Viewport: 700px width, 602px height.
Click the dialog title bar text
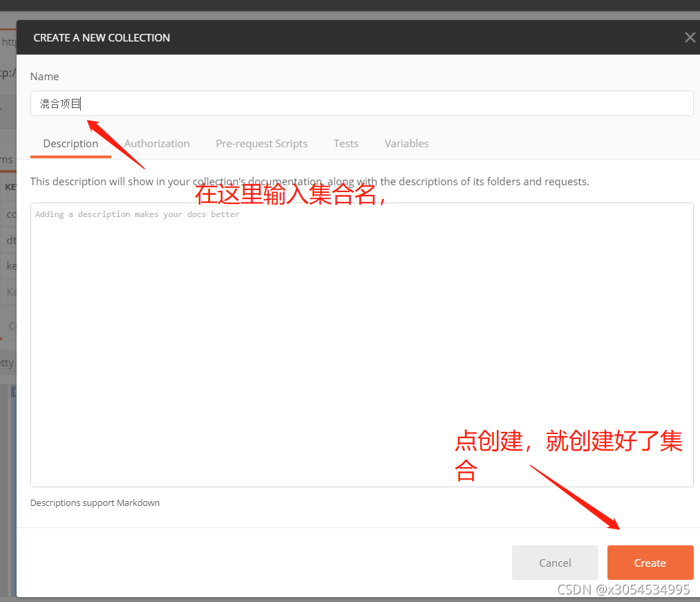pos(102,37)
